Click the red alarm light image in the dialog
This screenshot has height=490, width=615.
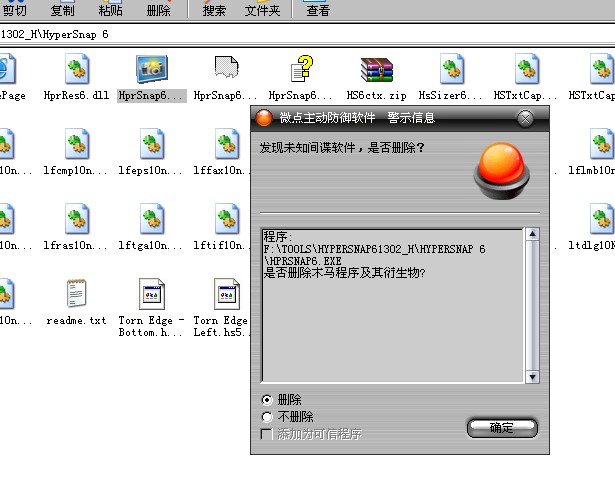click(x=502, y=171)
